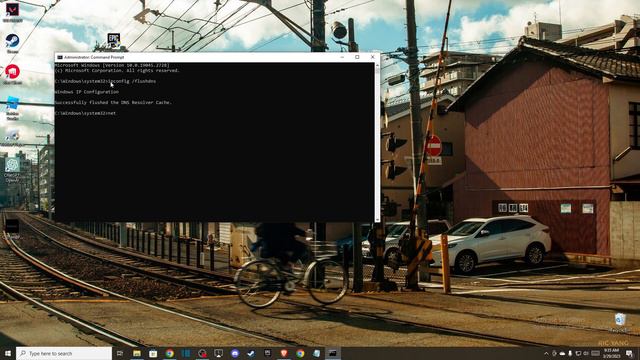Open the notifications action center
Image resolution: width=640 pixels, height=360 pixels.
pyautogui.click(x=629, y=353)
